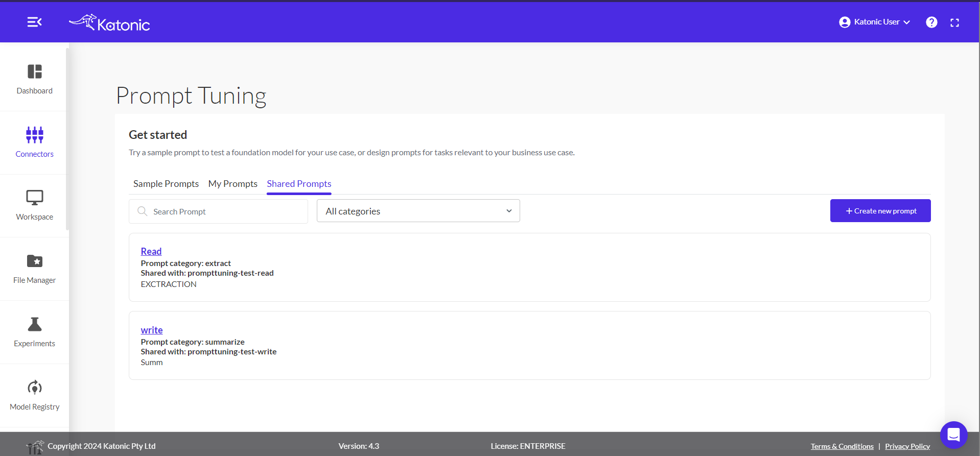980x456 pixels.
Task: Open the Terms & Conditions link
Action: tap(842, 446)
